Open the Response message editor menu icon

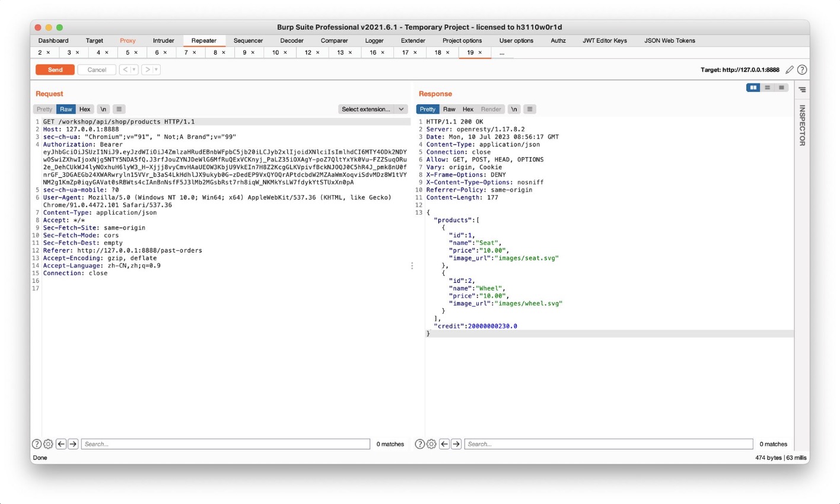click(x=530, y=109)
